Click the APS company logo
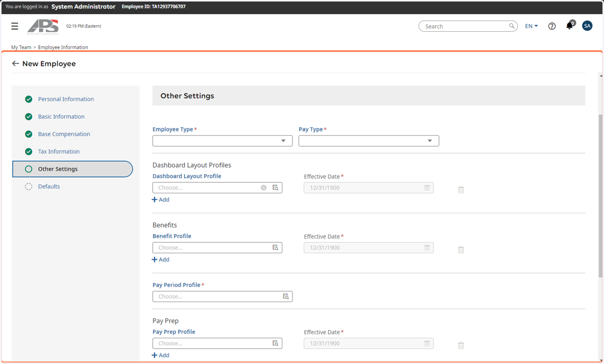The height and width of the screenshot is (364, 604). (x=43, y=26)
